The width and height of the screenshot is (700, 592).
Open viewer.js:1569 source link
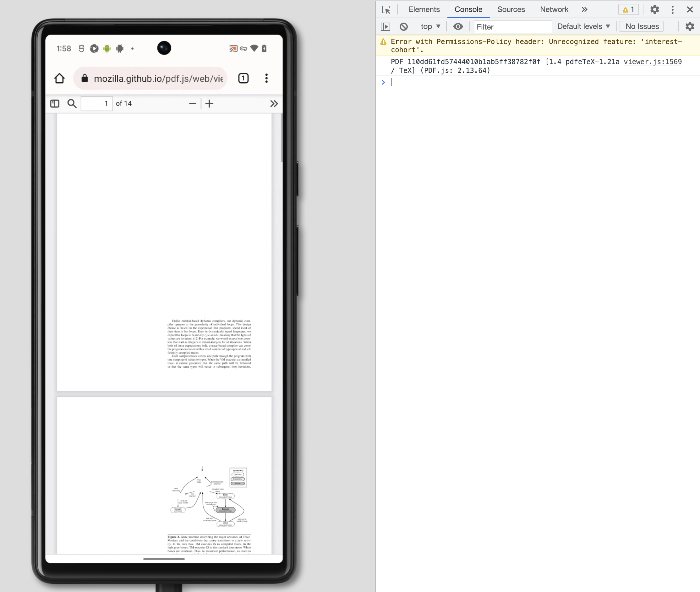pyautogui.click(x=652, y=62)
